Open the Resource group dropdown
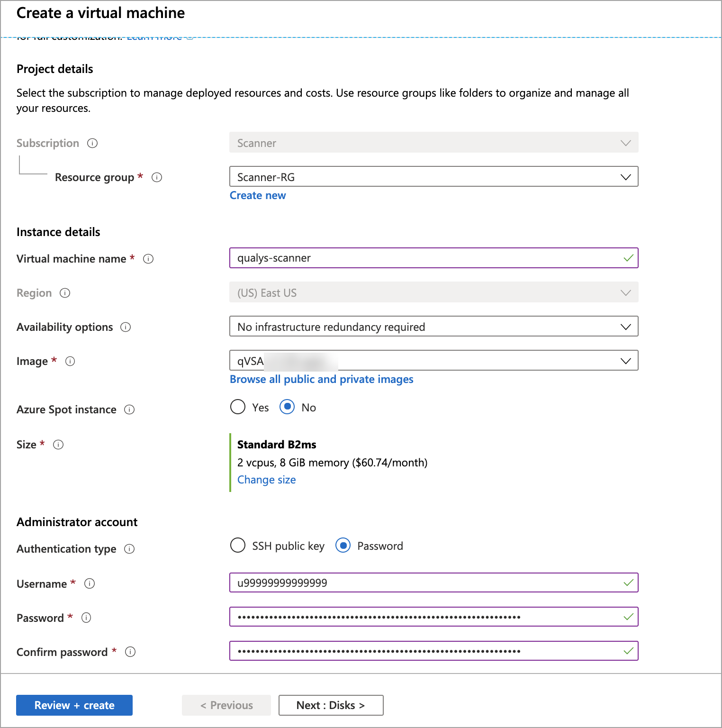The image size is (722, 728). (625, 177)
